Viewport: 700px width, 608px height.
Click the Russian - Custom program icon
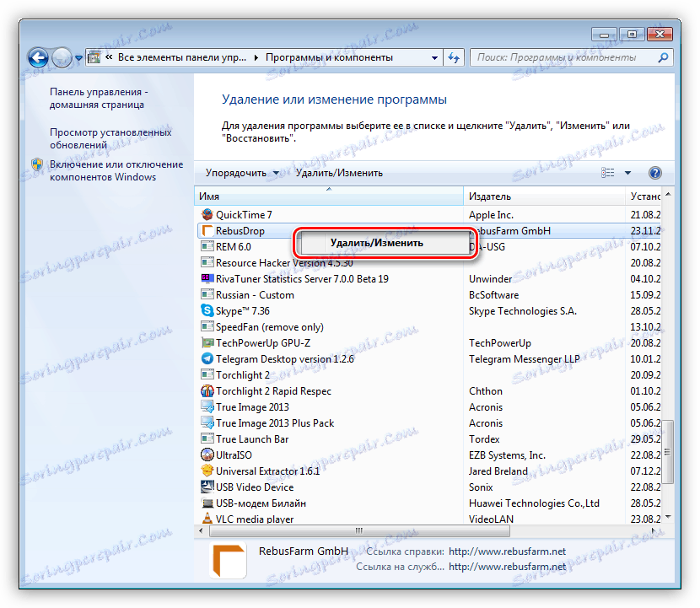(x=207, y=295)
